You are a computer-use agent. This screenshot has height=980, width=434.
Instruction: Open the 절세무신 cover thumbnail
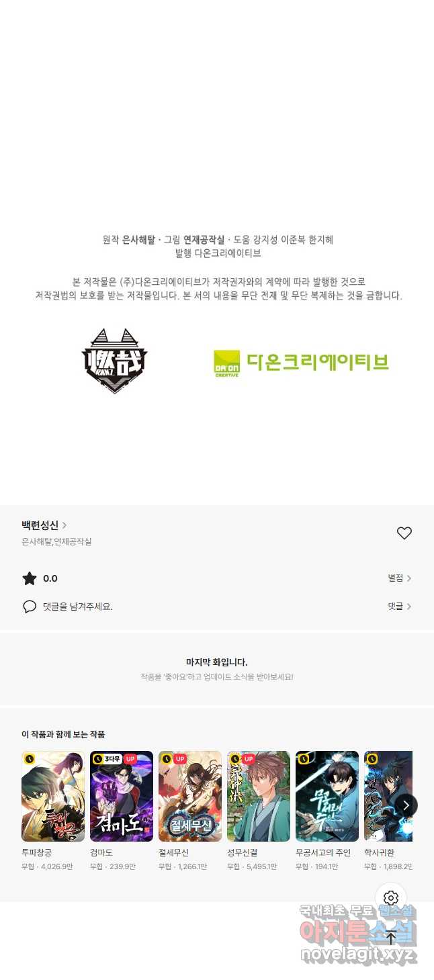pyautogui.click(x=190, y=796)
